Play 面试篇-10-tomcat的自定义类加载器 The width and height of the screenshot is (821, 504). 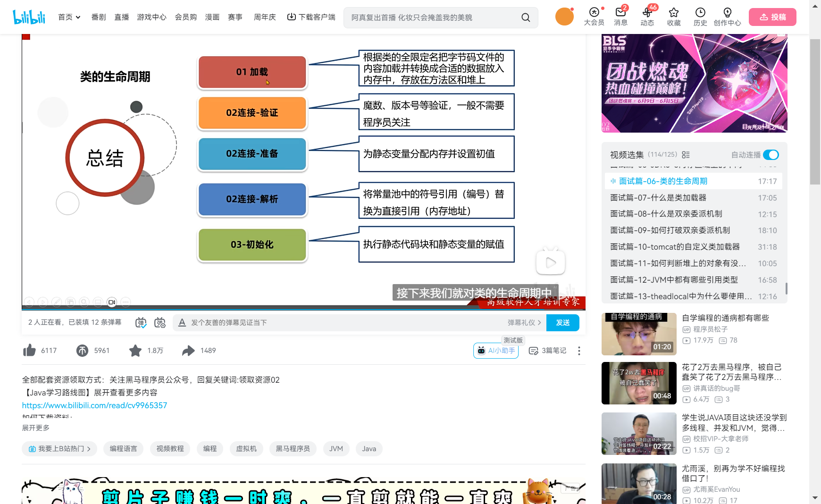pos(694,247)
